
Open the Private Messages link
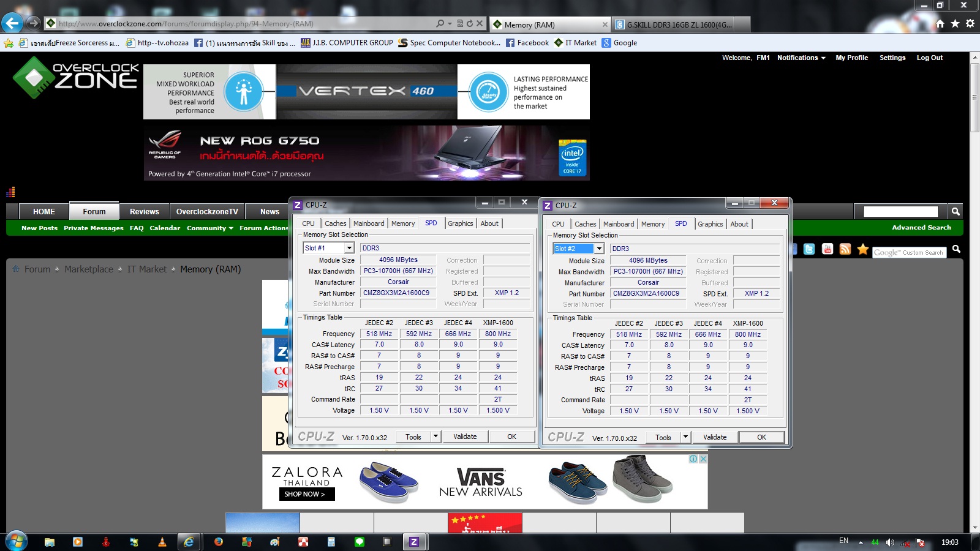coord(94,228)
